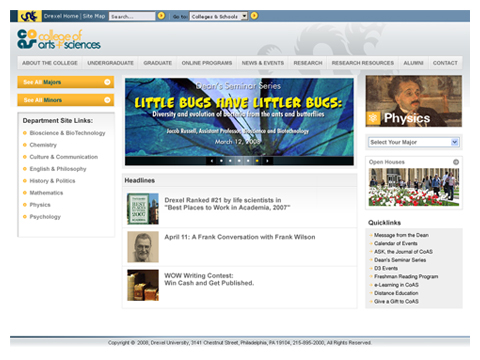This screenshot has height=360, width=480.
Task: Open the Colleges & Schools dropdown
Action: [219, 16]
